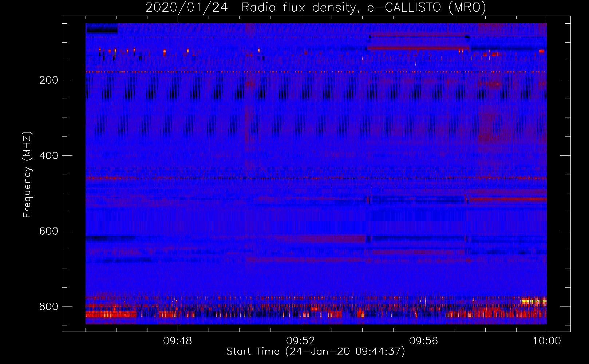Select the 200 frequency tick label
This screenshot has width=589, height=364.
(x=49, y=80)
